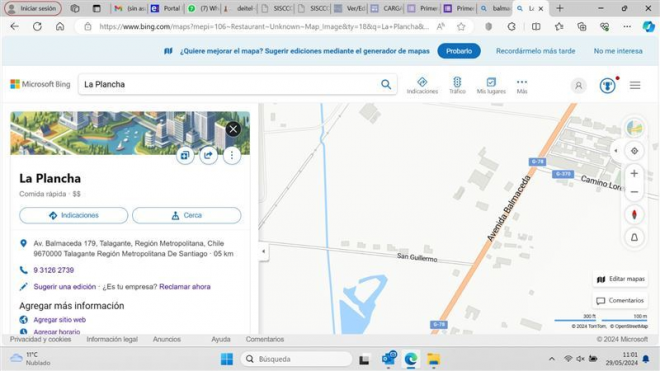Expand the map controls side arrow
Screen dimensions: 660x371
point(616,151)
